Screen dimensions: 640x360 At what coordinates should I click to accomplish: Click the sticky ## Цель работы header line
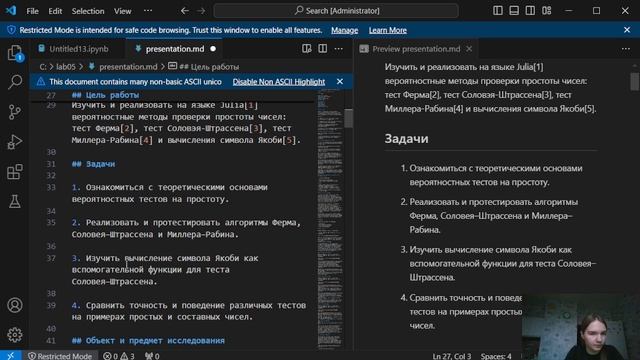pyautogui.click(x=105, y=95)
